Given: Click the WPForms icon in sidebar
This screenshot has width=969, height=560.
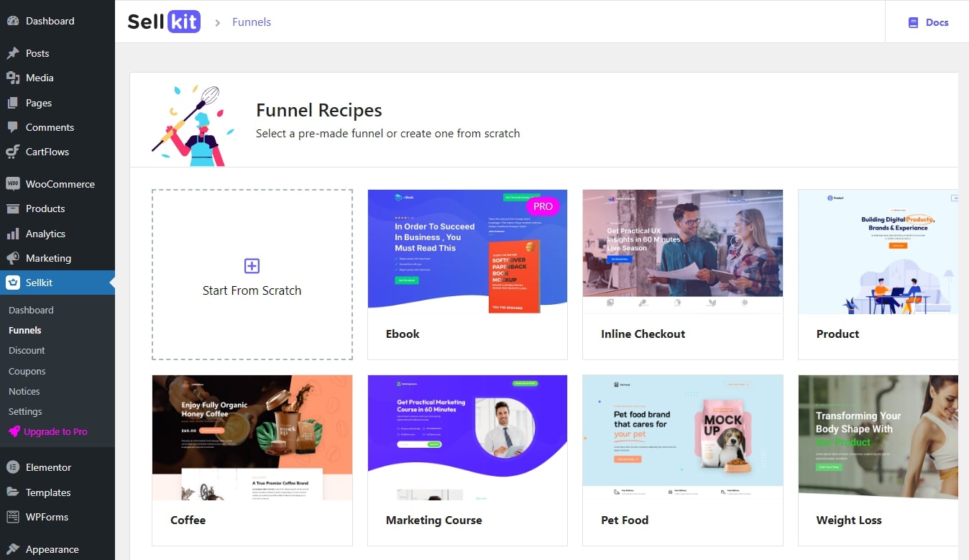Looking at the screenshot, I should coord(13,517).
